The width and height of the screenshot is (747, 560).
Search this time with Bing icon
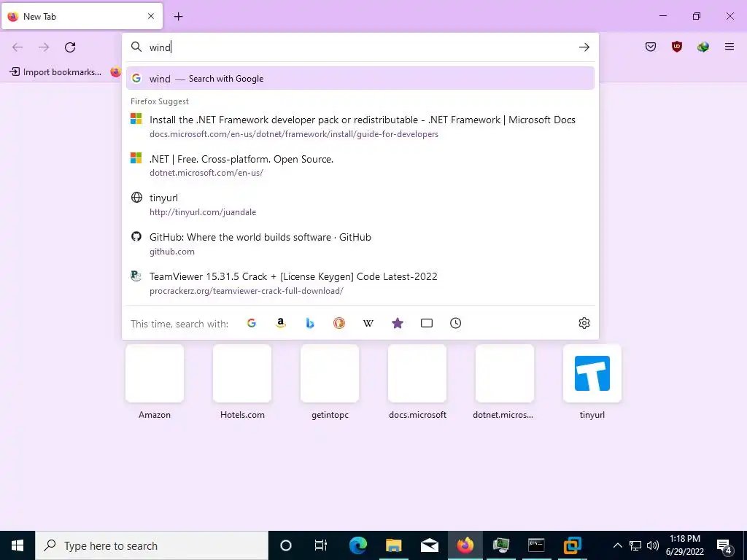[x=309, y=323]
